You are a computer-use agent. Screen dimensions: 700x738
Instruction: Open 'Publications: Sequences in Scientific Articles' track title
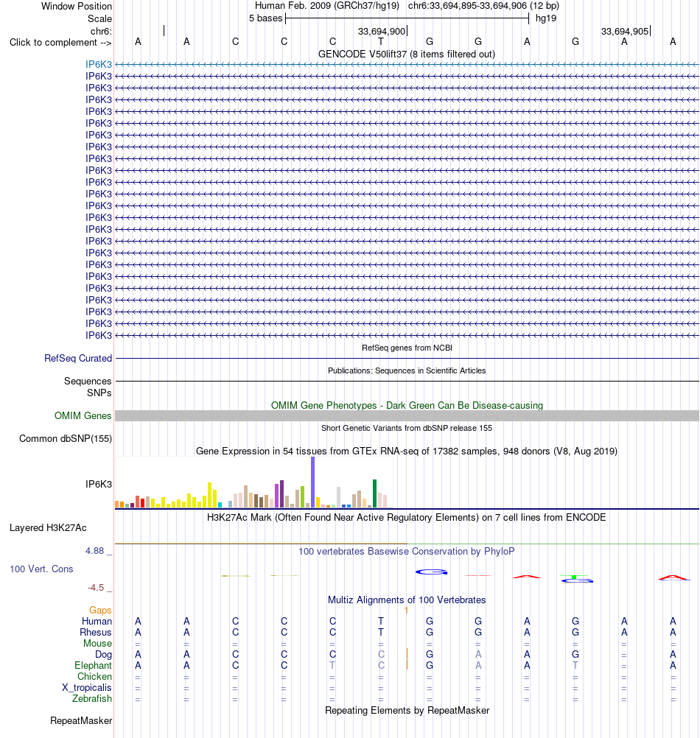(407, 370)
